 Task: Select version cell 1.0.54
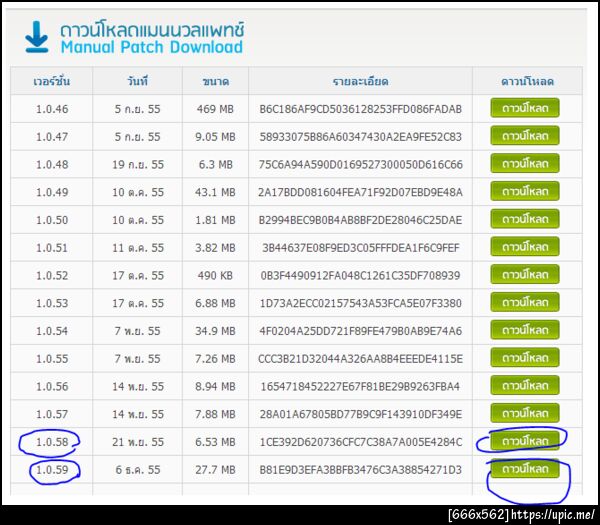pos(52,331)
